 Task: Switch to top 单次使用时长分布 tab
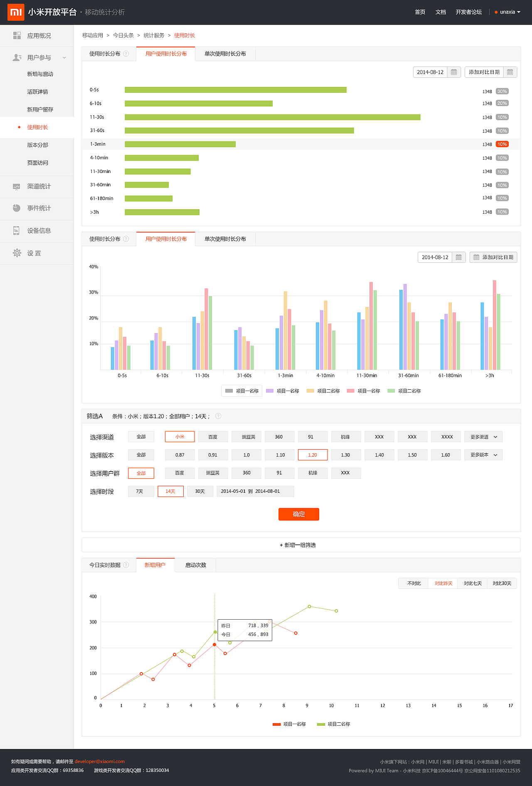pyautogui.click(x=225, y=54)
